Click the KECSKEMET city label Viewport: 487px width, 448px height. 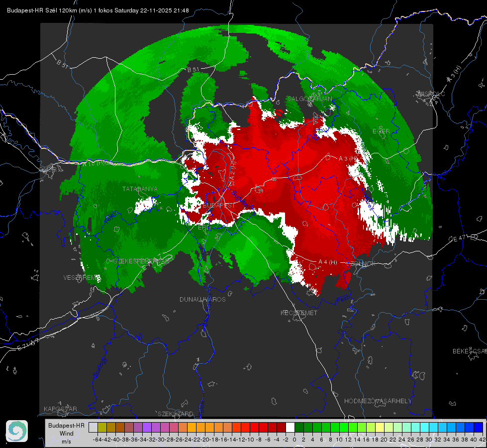point(299,313)
